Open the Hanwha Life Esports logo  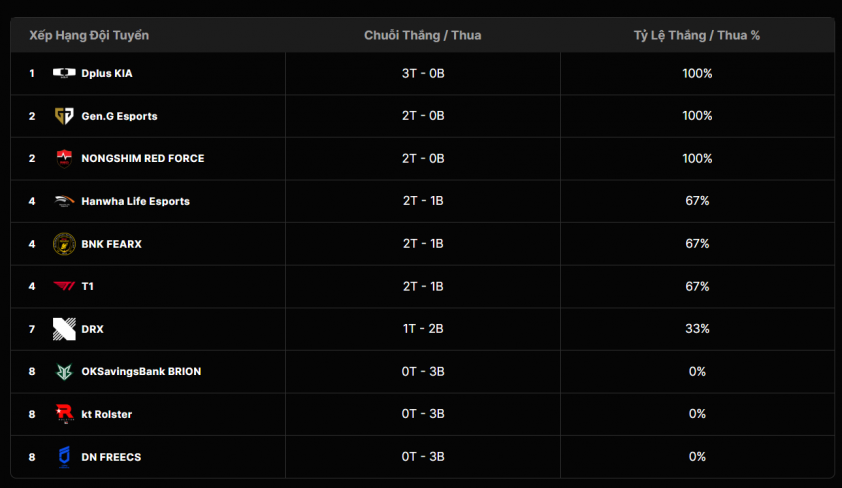click(64, 201)
